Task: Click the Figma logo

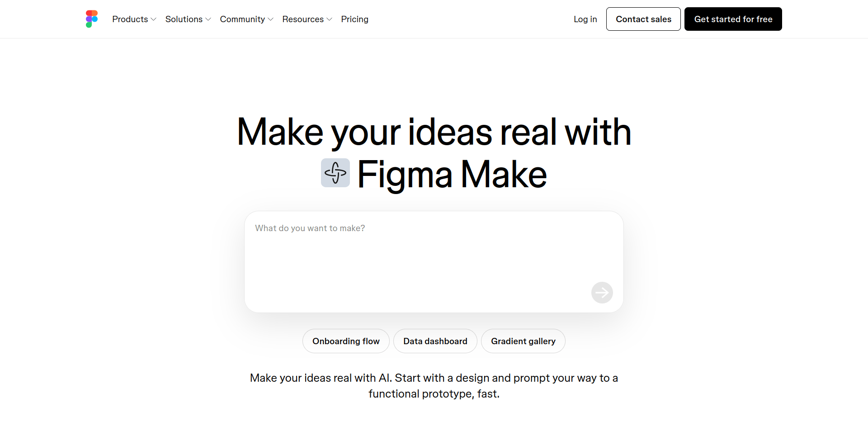Action: pyautogui.click(x=92, y=19)
